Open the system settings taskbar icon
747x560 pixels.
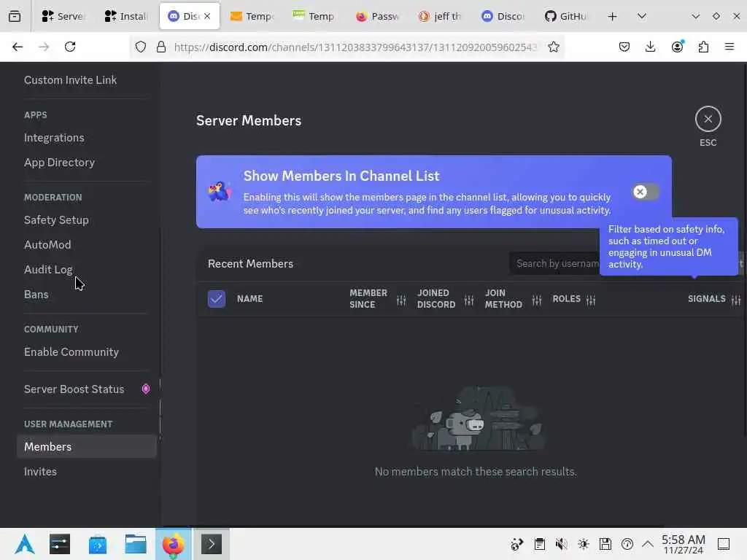(x=60, y=544)
